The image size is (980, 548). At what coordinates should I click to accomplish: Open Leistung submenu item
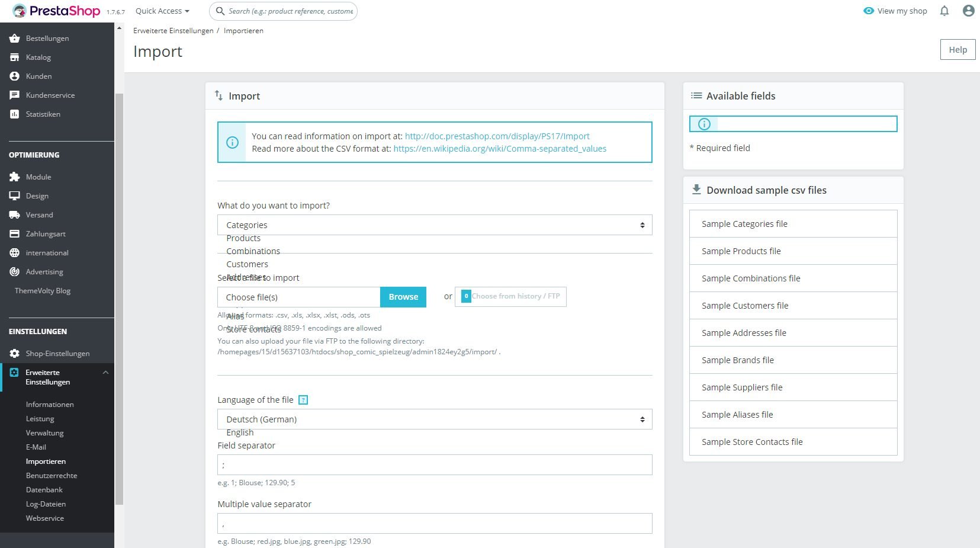pos(40,419)
